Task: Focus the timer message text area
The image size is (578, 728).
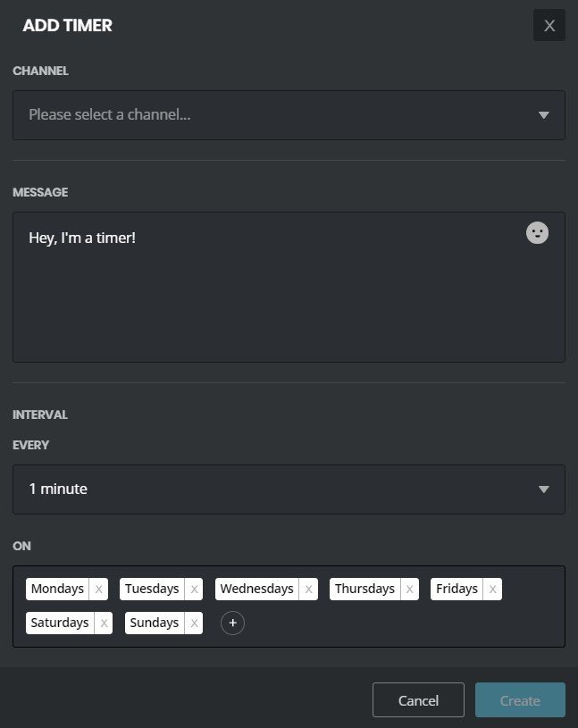Action: pos(289,288)
